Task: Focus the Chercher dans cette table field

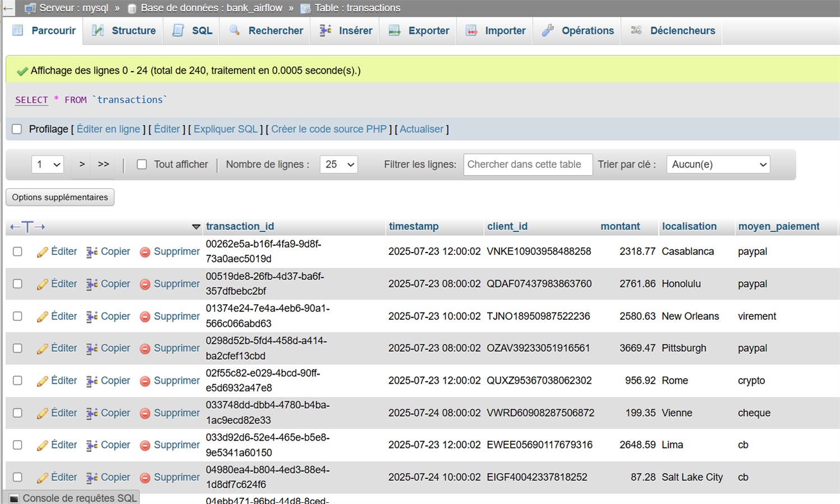Action: [x=528, y=165]
